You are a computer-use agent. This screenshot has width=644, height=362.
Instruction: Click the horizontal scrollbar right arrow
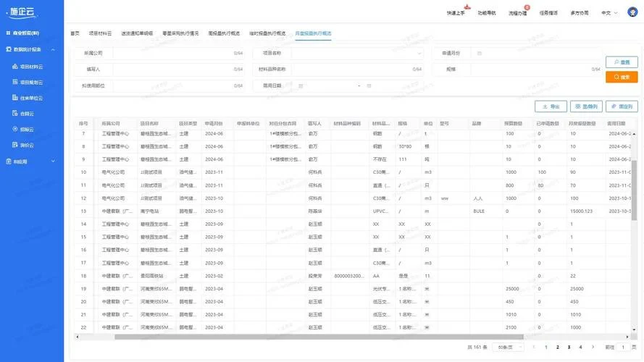(x=627, y=337)
